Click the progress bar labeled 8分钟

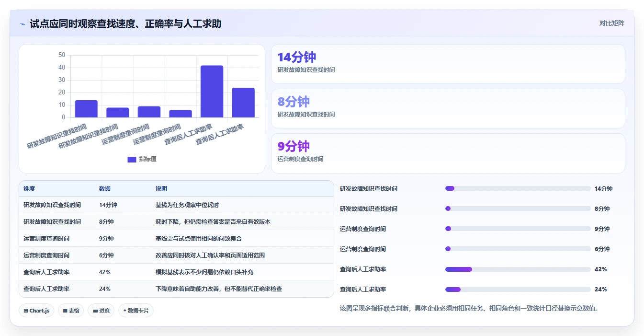point(518,209)
